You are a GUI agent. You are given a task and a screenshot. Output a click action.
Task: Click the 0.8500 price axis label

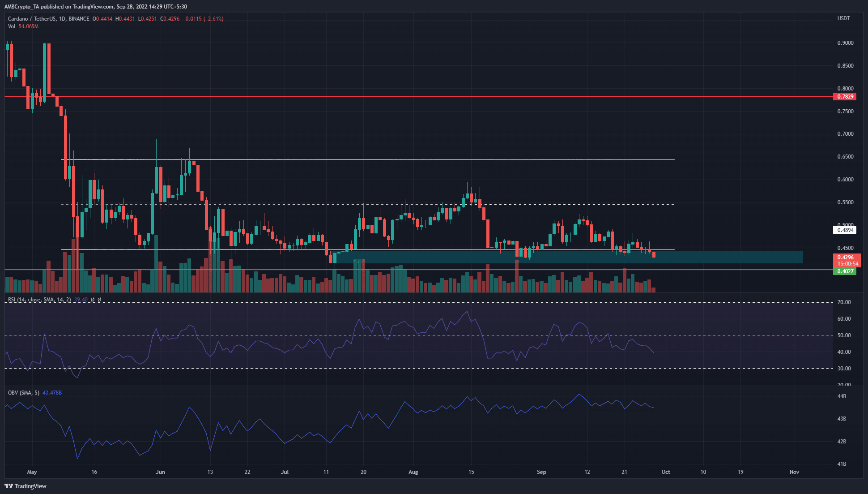click(x=845, y=66)
